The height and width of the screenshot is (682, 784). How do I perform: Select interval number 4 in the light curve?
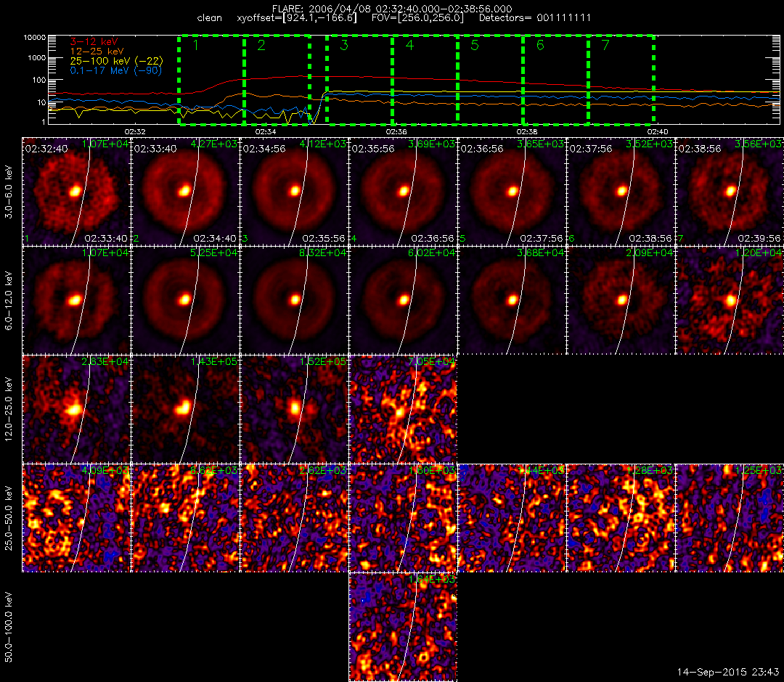pyautogui.click(x=409, y=46)
